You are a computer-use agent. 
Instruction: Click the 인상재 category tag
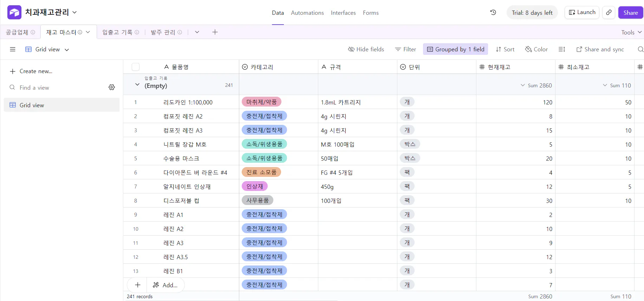tap(255, 186)
